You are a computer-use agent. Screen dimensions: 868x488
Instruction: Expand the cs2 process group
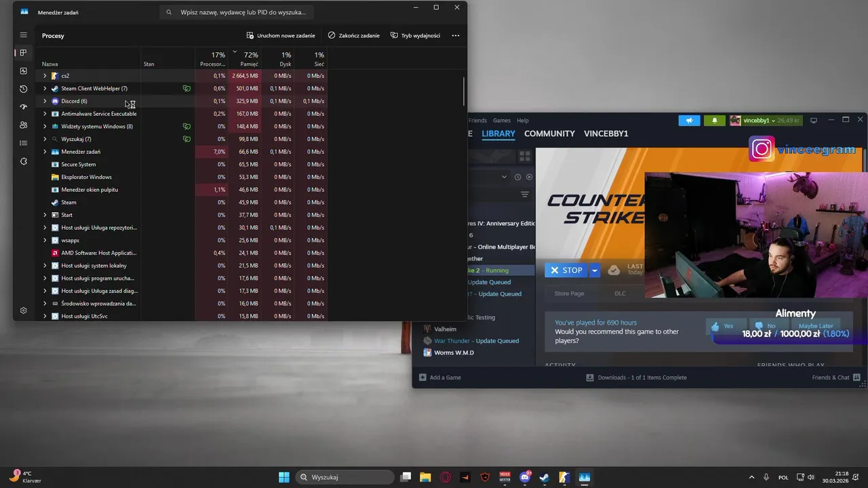(x=45, y=76)
